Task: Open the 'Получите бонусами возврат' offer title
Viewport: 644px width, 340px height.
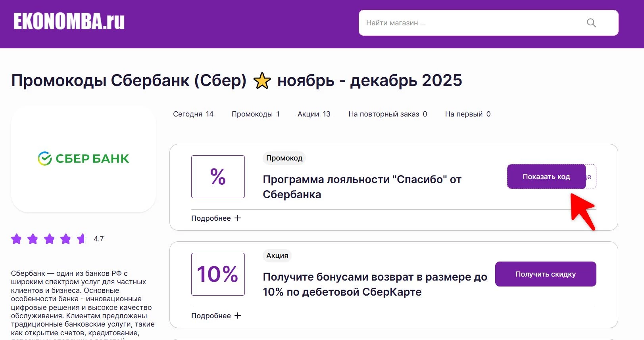Action: [x=375, y=285]
